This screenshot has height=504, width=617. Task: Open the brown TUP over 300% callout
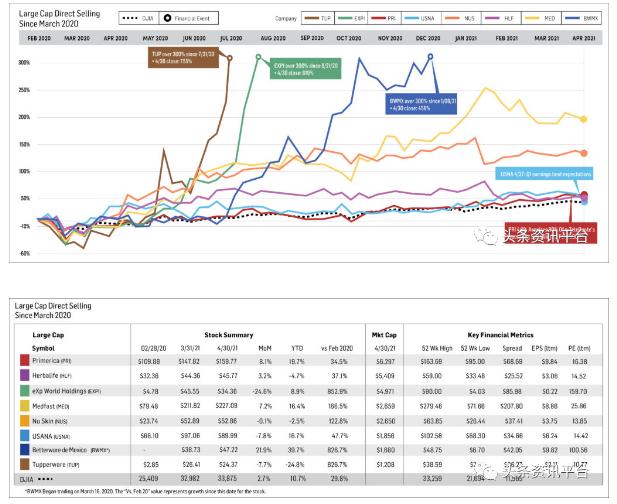point(183,57)
